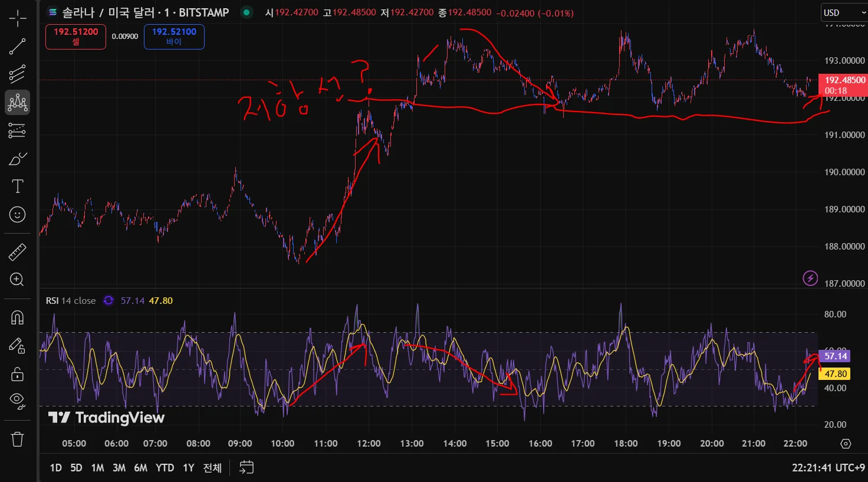This screenshot has height=482, width=868.
Task: Switch to the 5D time range
Action: [x=76, y=468]
